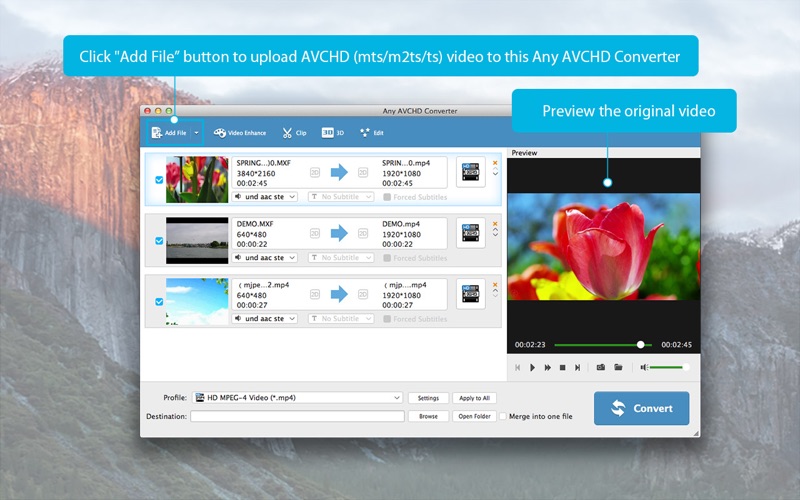
Task: Click output 2D icon in DEMO row
Action: 363,233
